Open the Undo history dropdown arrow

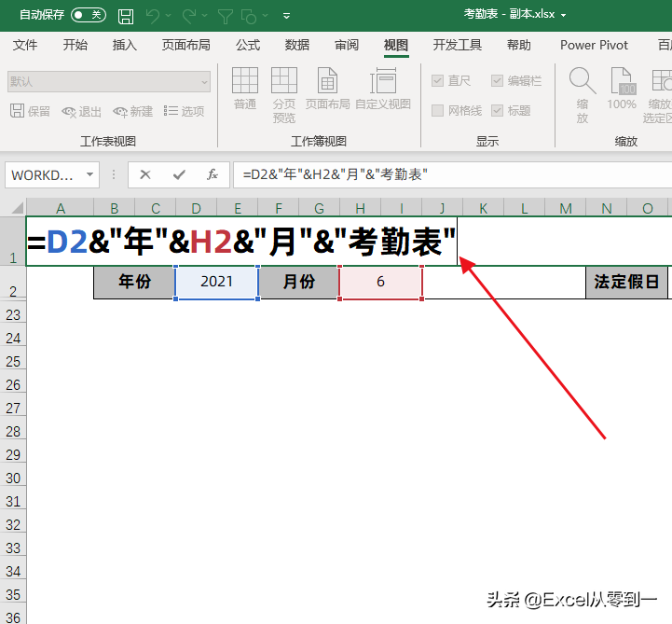(169, 16)
